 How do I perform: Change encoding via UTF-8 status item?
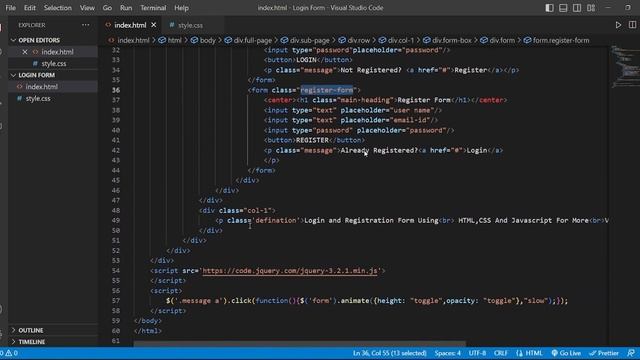point(477,353)
